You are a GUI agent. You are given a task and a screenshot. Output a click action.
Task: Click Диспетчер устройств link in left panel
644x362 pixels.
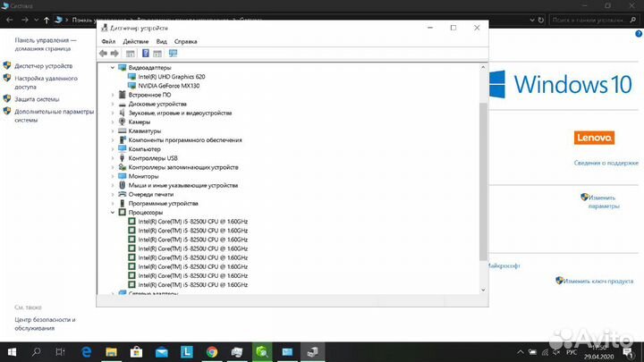[x=43, y=66]
